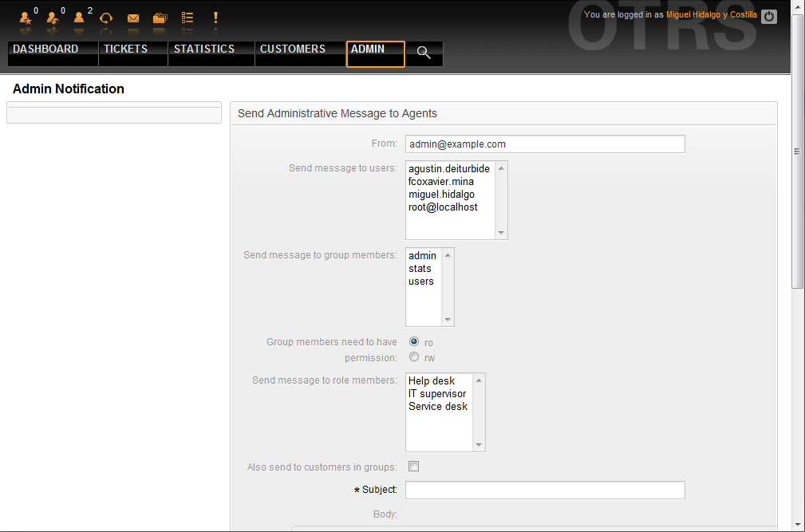Select the ro permission radio button
Viewport: 805px width, 532px height.
pos(414,342)
